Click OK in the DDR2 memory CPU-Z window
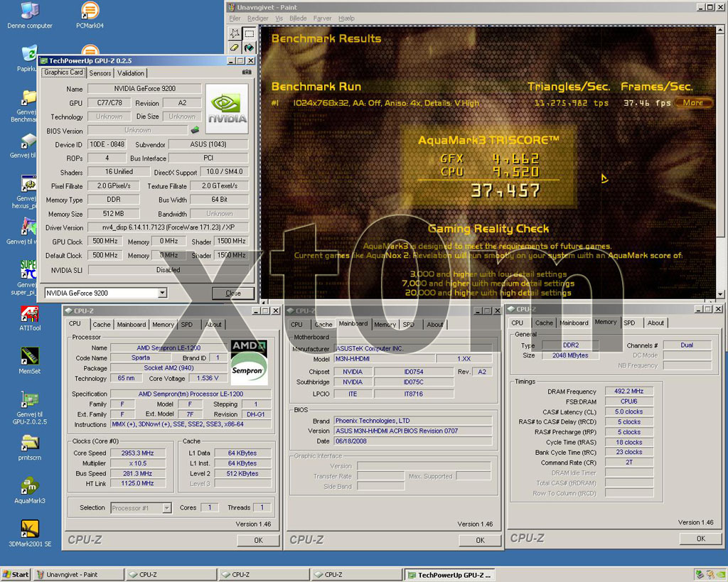The width and height of the screenshot is (728, 582). [701, 539]
